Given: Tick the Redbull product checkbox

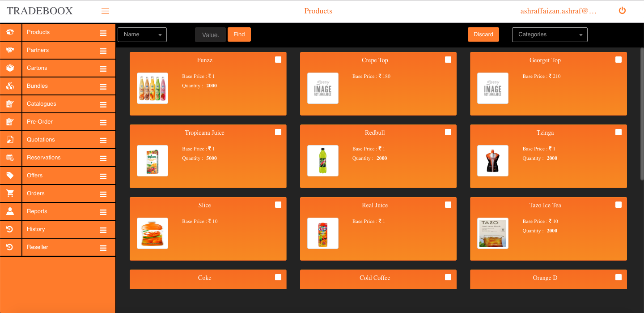Looking at the screenshot, I should pyautogui.click(x=448, y=132).
